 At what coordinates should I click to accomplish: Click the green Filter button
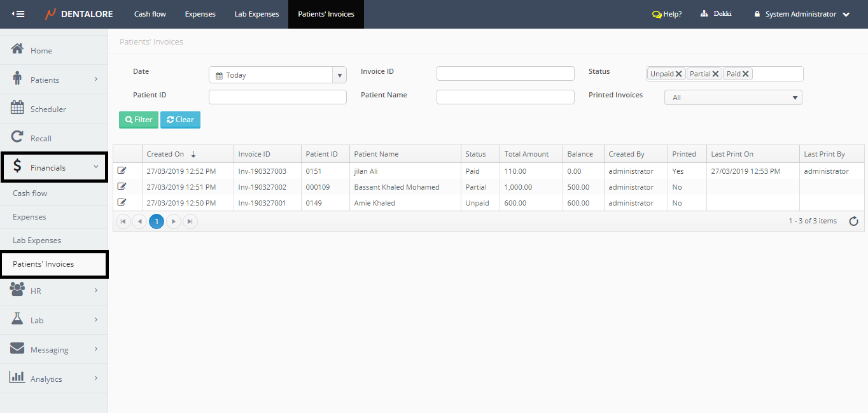[x=139, y=120]
